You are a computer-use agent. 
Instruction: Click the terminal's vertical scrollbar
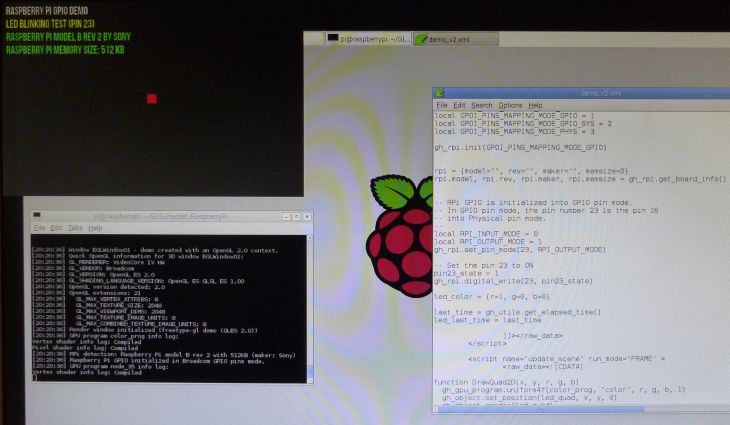coord(310,309)
